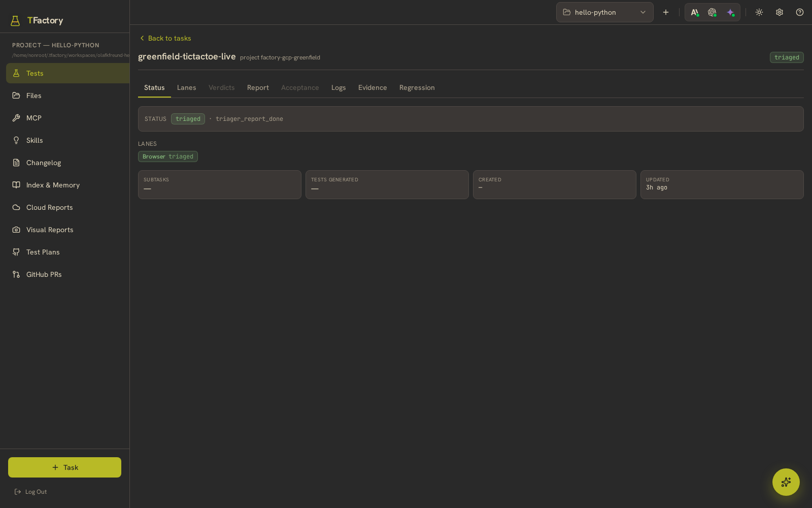The width and height of the screenshot is (812, 508).
Task: Open Cloud Reports in the sidebar
Action: 68,207
